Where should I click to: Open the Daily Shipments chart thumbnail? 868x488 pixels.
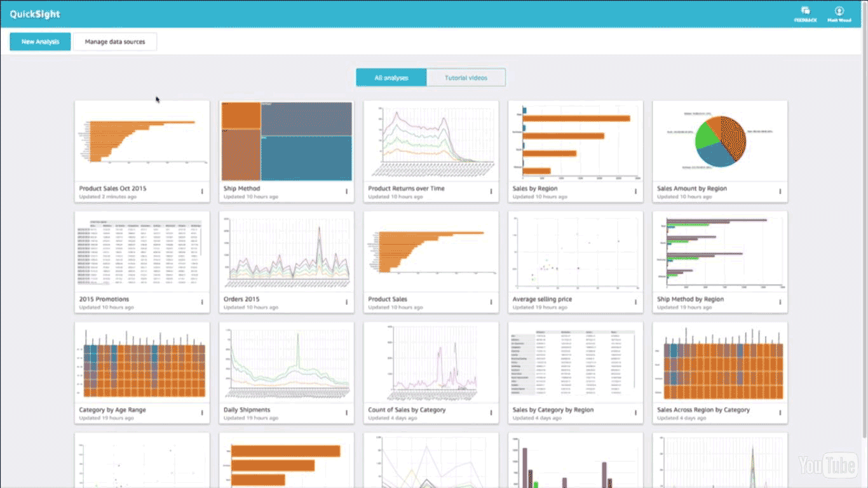pos(287,362)
